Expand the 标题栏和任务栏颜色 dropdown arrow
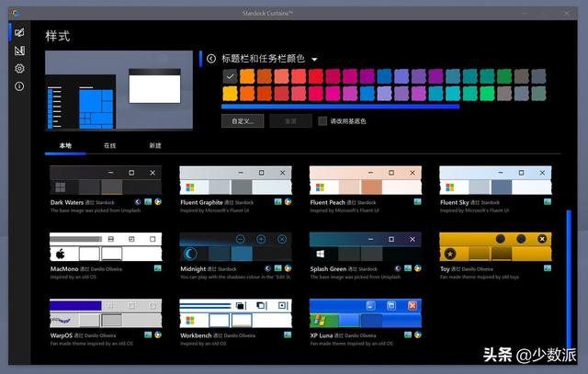The image size is (588, 374). click(314, 59)
